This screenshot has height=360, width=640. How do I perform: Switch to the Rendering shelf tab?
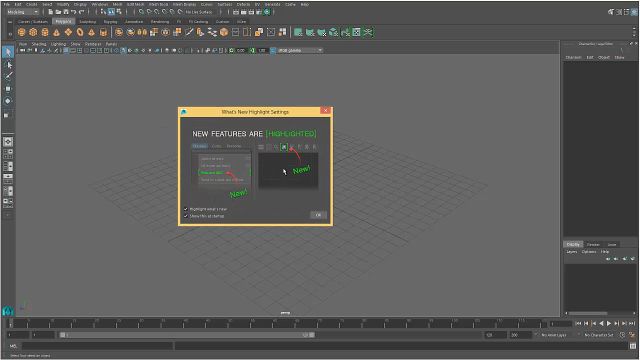(x=160, y=21)
